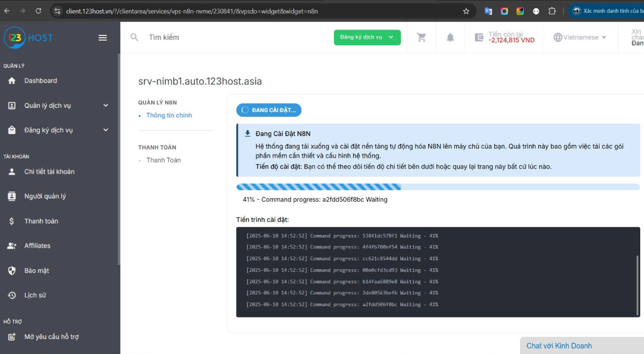Click the Chi tiết tài khoản person icon

[12, 172]
